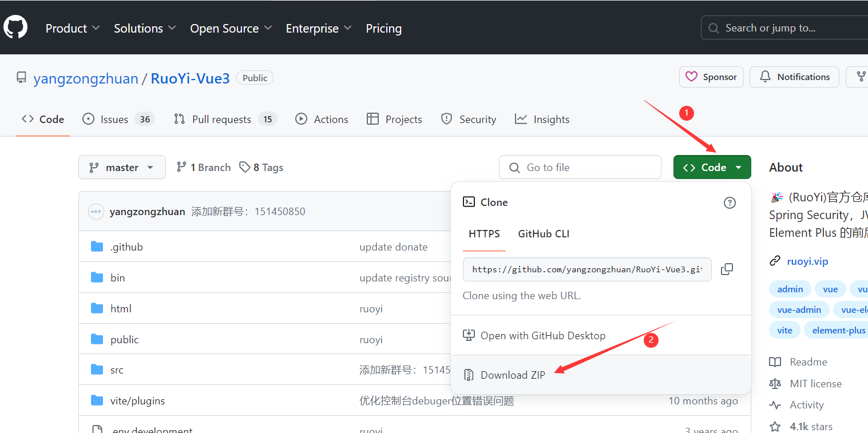This screenshot has height=433, width=868.
Task: Open the master branch dropdown
Action: [x=122, y=167]
